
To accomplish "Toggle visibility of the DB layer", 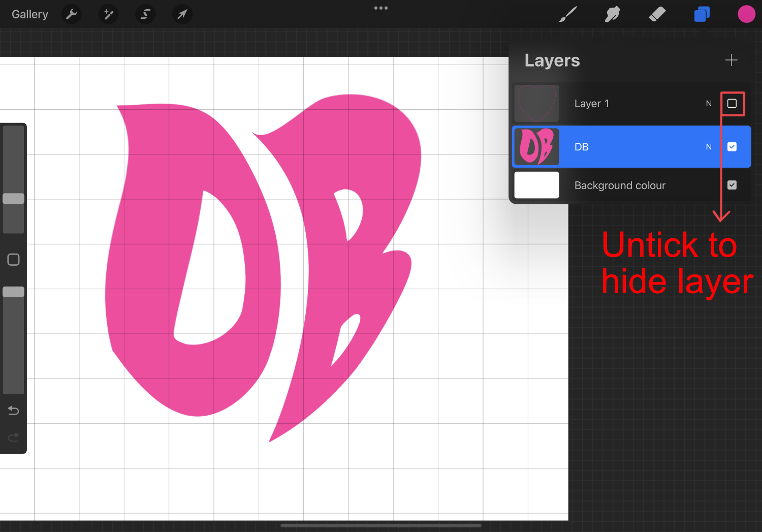I will (732, 146).
